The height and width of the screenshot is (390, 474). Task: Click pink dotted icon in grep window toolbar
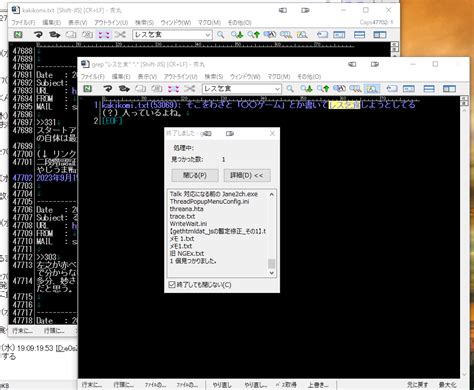point(173,89)
